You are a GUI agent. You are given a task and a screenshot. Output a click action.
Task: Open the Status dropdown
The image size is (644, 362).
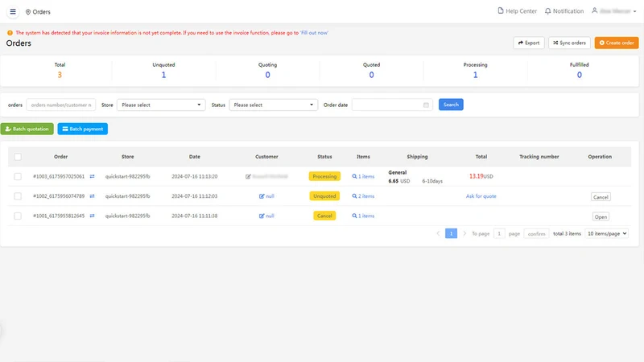[x=273, y=105]
